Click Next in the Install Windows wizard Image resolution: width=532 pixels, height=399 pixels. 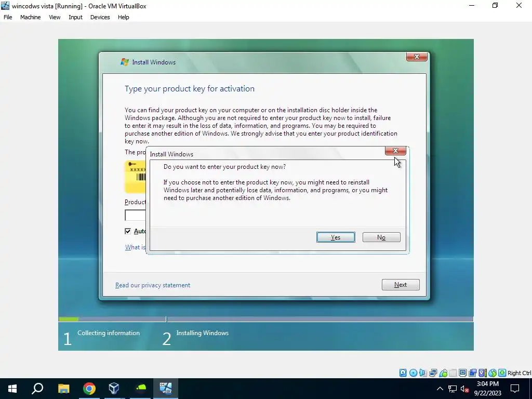(401, 285)
